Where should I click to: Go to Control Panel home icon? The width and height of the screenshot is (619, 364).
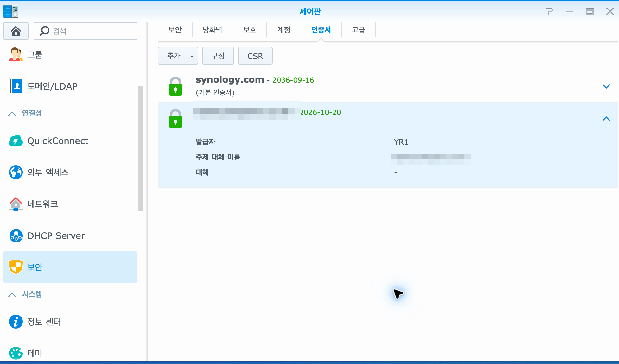click(16, 31)
